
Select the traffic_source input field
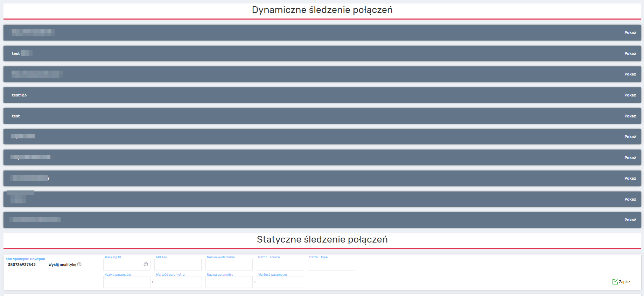click(280, 265)
